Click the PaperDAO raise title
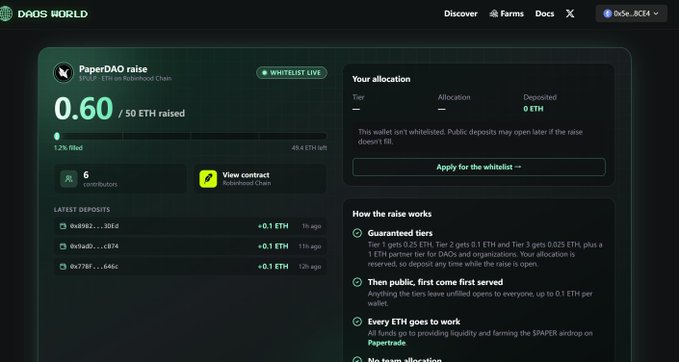Image resolution: width=679 pixels, height=362 pixels. click(x=113, y=69)
